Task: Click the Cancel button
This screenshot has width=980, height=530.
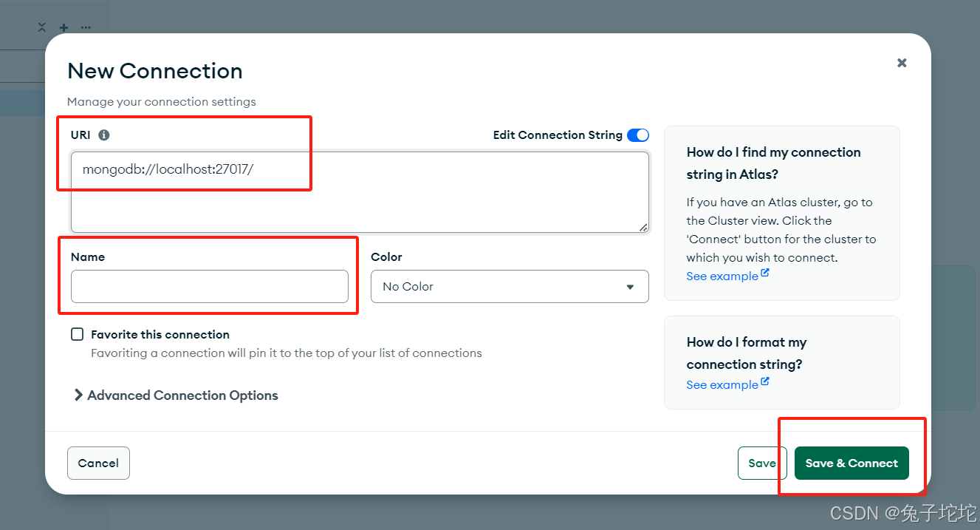Action: 98,463
